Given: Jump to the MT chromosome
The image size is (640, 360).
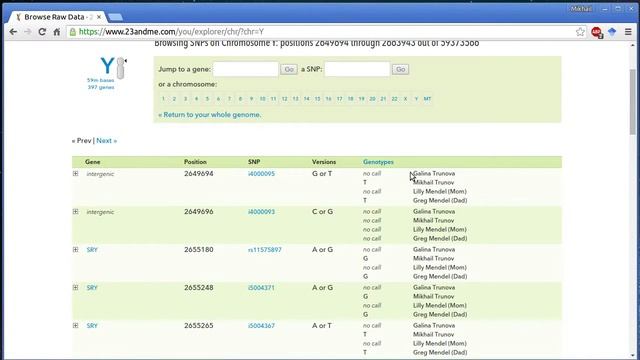Looking at the screenshot, I should coord(427,99).
